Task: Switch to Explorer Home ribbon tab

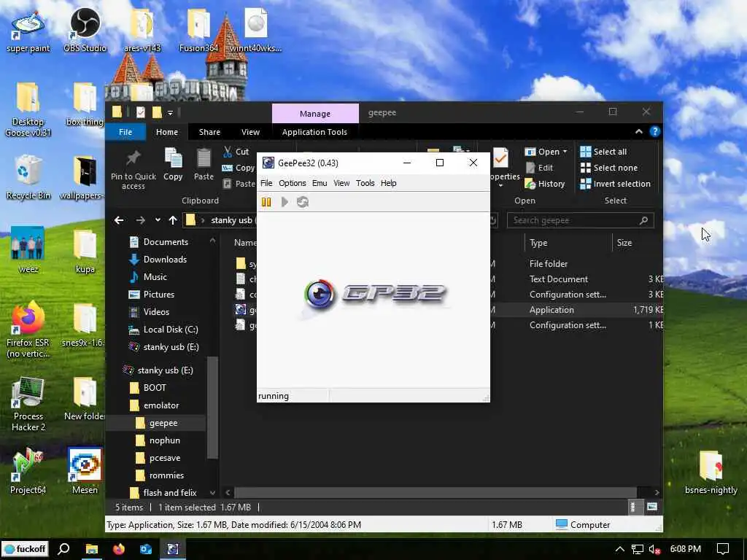Action: coord(167,132)
